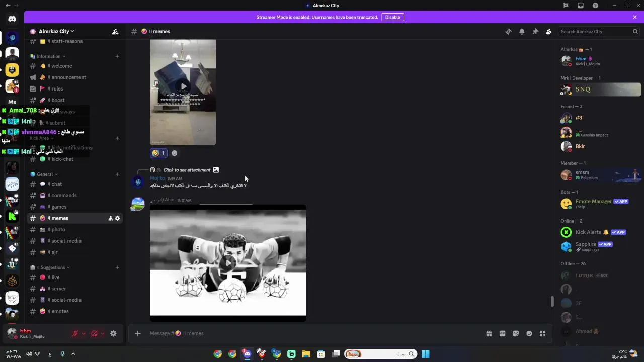Toggle the member list icon
Image resolution: width=644 pixels, height=362 pixels.
(x=548, y=31)
